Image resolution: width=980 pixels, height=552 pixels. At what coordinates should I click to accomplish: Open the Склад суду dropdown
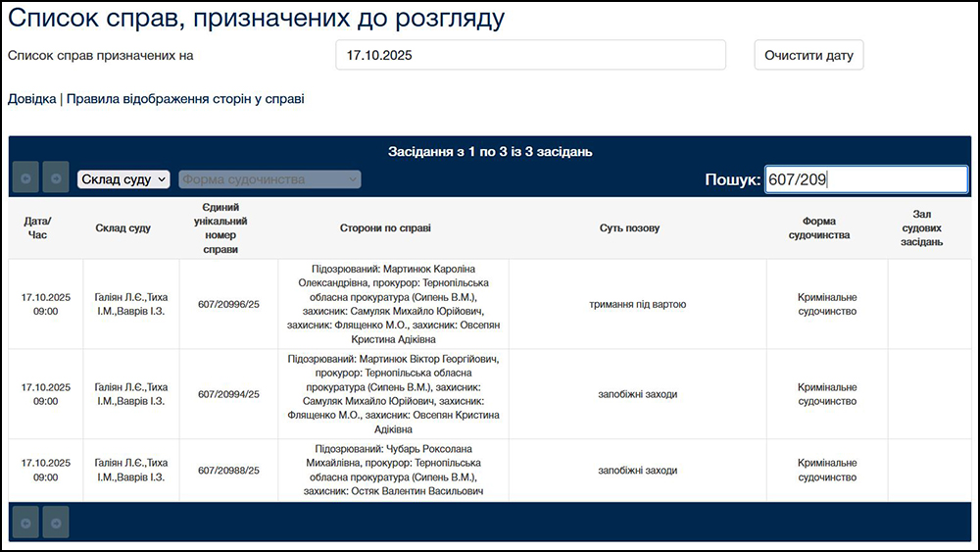[x=123, y=179]
